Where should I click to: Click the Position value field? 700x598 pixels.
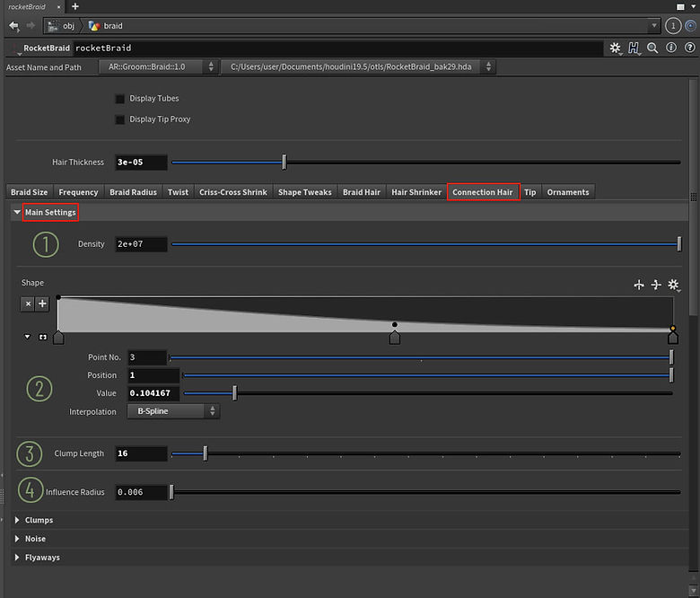coord(153,375)
